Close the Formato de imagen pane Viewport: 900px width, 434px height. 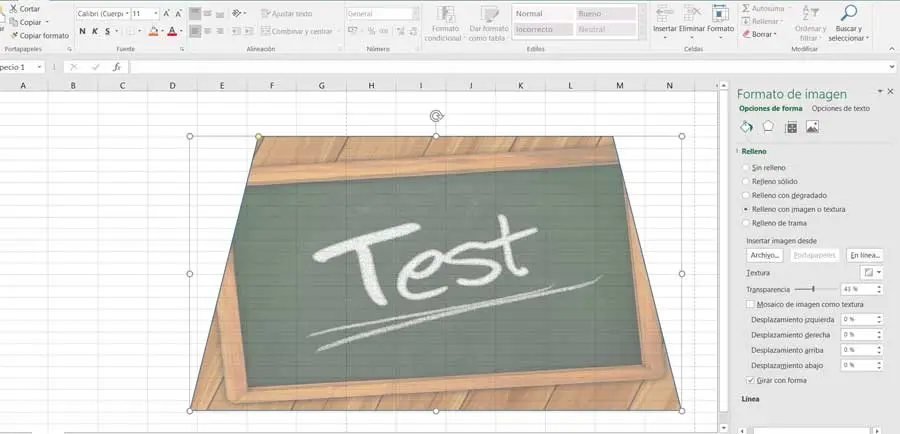(x=890, y=91)
